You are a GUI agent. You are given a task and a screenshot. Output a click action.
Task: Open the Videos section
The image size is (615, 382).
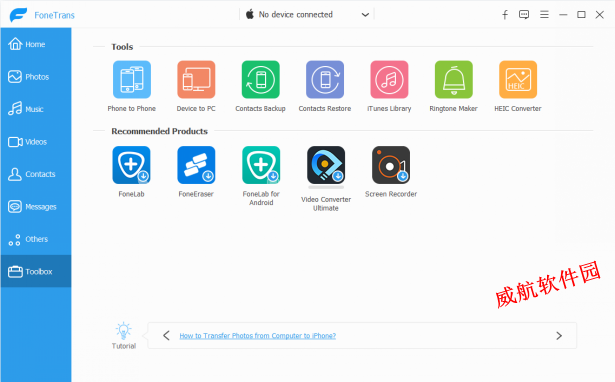click(x=36, y=142)
